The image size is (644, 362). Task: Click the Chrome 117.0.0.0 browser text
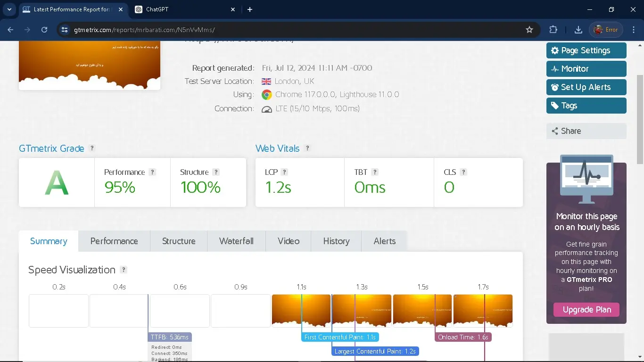[x=337, y=95]
